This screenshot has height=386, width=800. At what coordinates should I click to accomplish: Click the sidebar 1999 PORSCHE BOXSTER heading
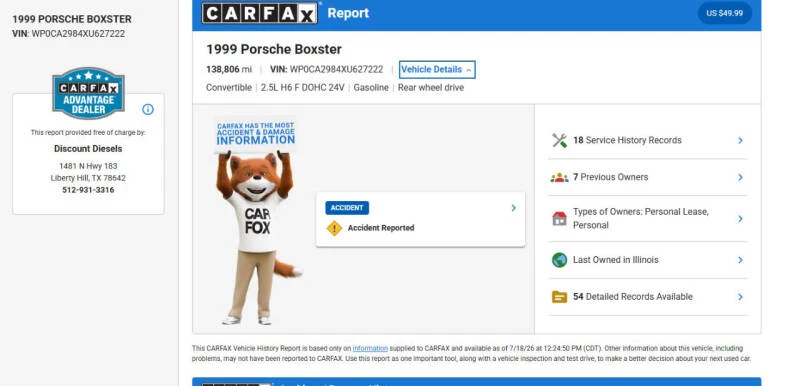click(72, 19)
